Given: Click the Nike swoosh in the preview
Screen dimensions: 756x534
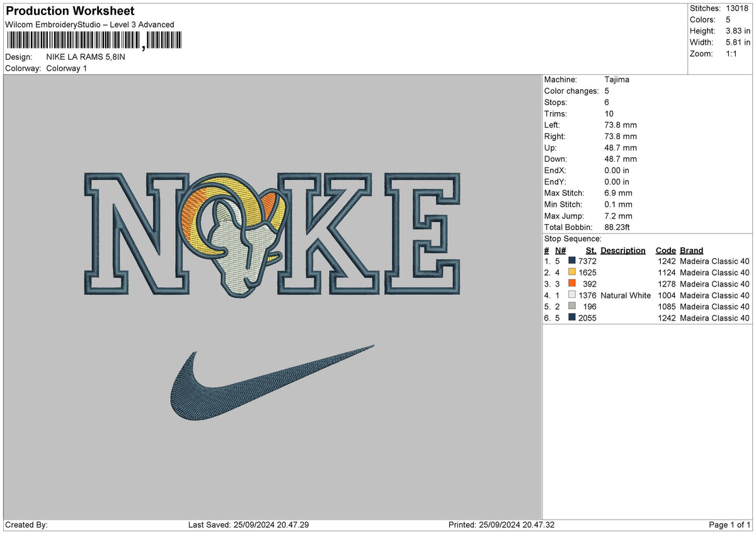Looking at the screenshot, I should (272, 382).
